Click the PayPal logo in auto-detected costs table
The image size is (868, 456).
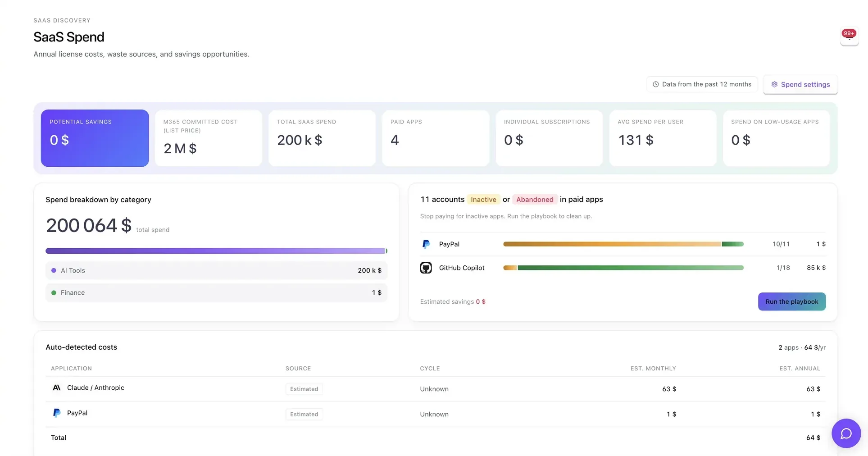point(57,413)
